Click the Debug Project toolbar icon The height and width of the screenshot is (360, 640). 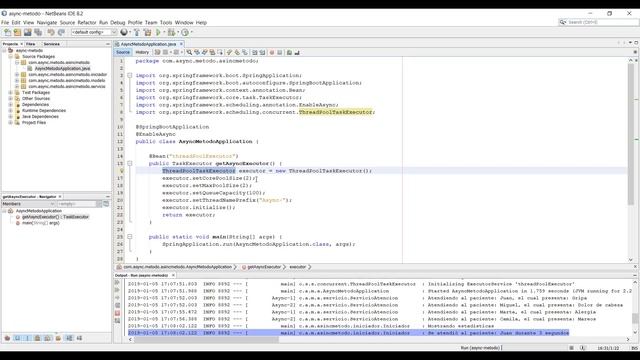coord(171,32)
